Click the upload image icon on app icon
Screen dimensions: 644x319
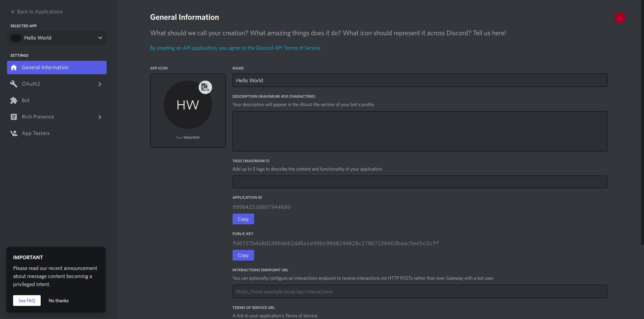(x=205, y=87)
